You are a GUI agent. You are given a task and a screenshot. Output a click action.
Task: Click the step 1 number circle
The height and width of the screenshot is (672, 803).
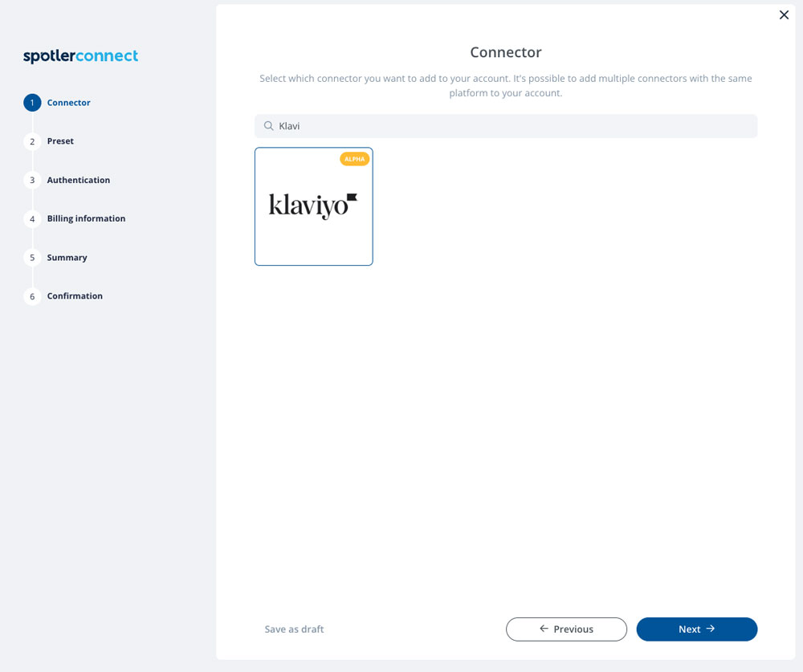[x=32, y=103]
